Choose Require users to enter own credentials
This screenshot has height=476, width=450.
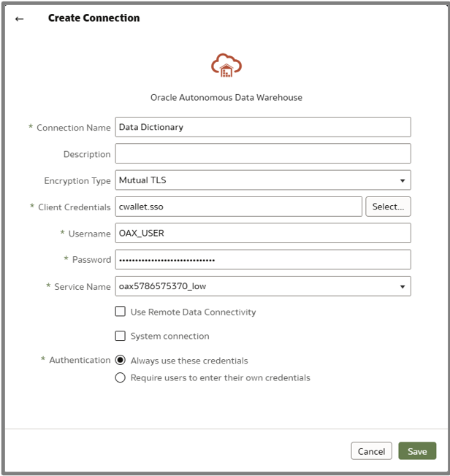(x=121, y=377)
